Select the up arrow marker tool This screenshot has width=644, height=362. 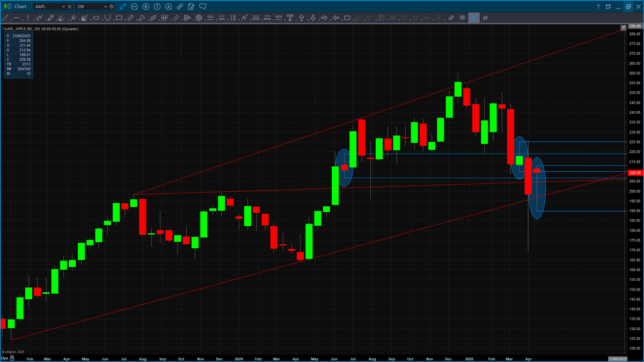(302, 18)
